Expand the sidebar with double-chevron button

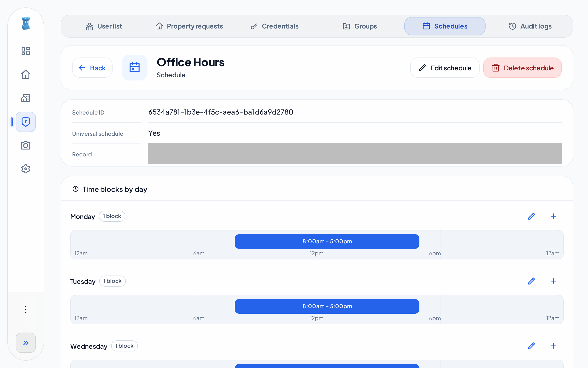coord(25,343)
